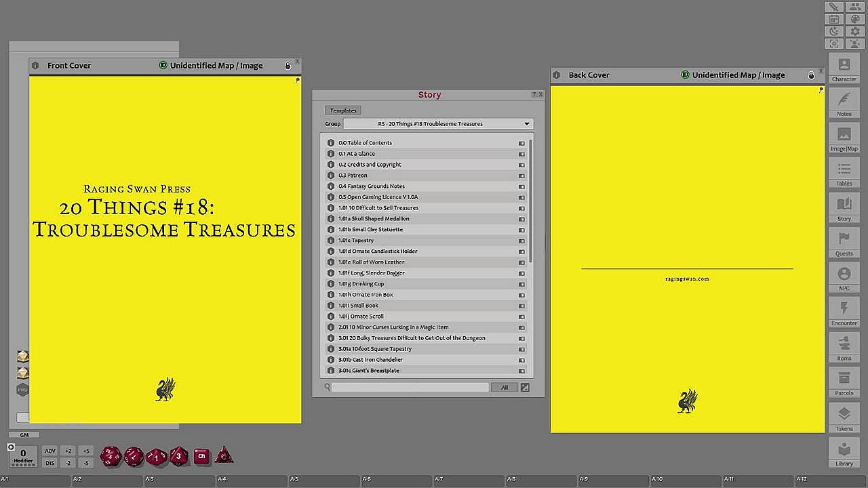
Task: Open the Story window help button
Action: point(534,95)
